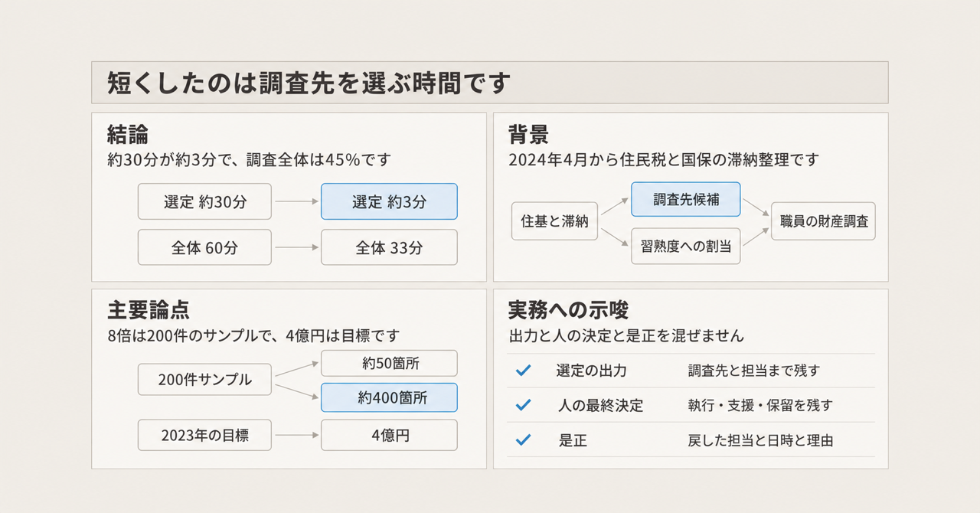Select the highlighted 約400箇所 box
The image size is (980, 513).
(389, 397)
